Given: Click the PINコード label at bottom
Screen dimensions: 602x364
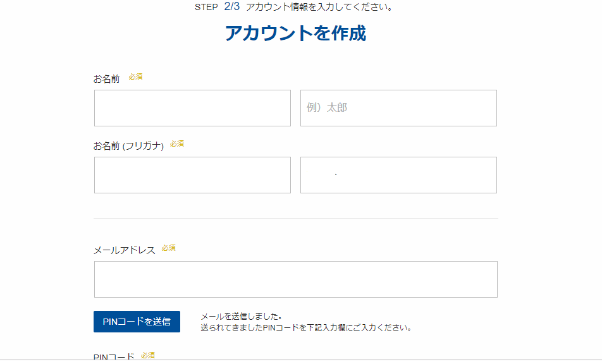Looking at the screenshot, I should pyautogui.click(x=114, y=356).
